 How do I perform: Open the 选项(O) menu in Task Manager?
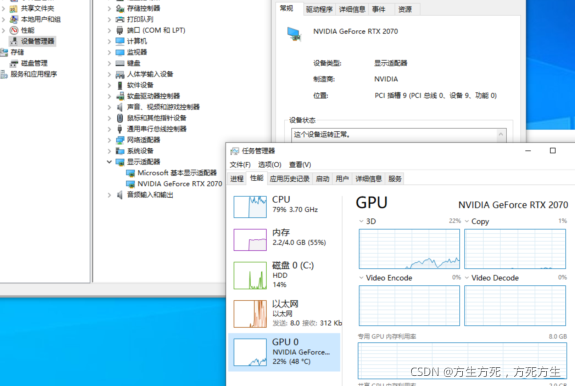tap(270, 164)
